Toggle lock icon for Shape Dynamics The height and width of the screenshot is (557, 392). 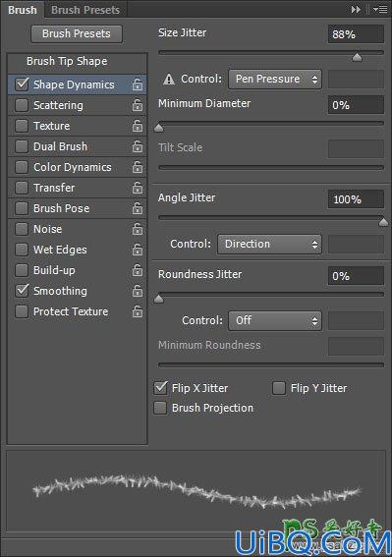[138, 84]
